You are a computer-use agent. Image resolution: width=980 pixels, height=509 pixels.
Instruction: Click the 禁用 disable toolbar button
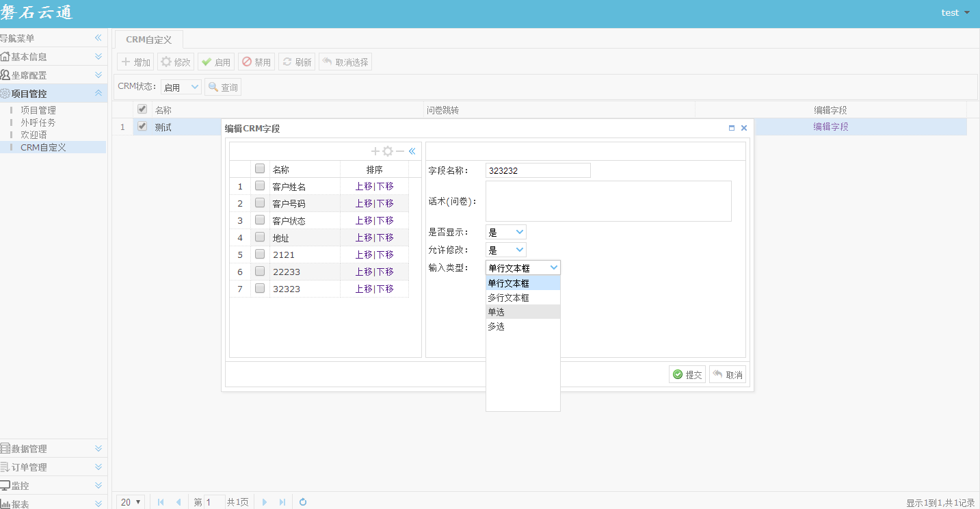pos(256,62)
